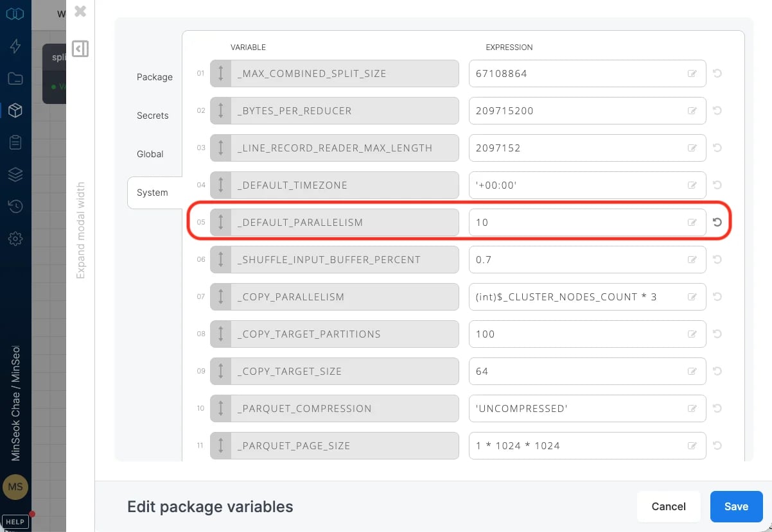Edit the 209715200 expression field
Screen dimensions: 772x532
588,110
